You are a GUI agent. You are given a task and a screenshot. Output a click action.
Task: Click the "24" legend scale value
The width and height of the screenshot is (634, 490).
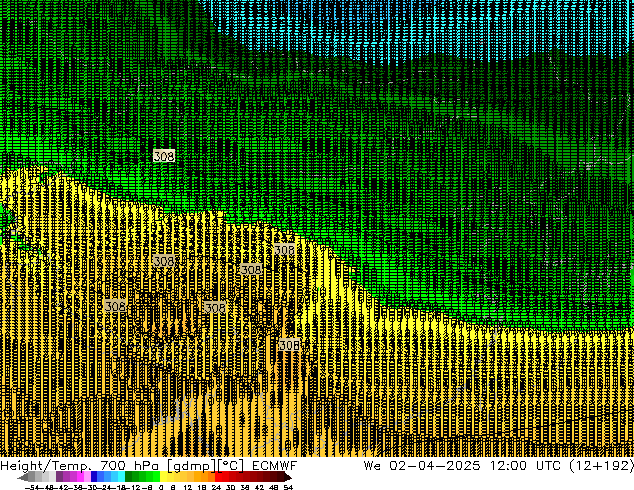[216, 487]
